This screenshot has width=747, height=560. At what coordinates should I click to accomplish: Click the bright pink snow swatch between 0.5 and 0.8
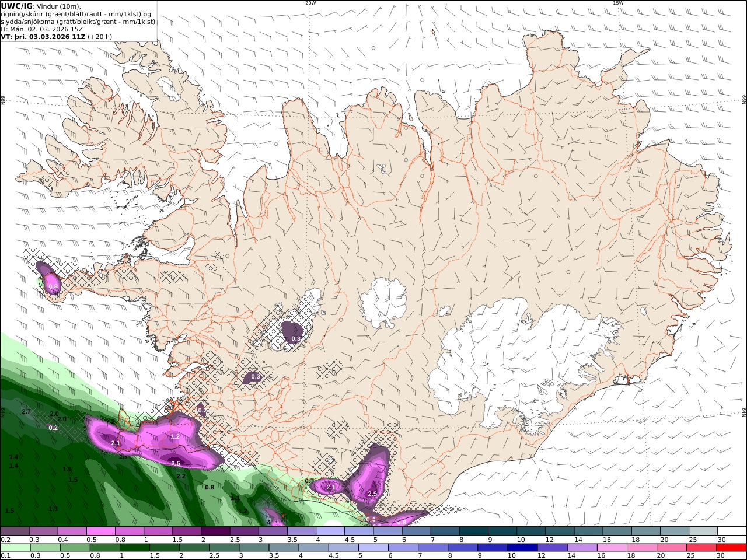pos(100,531)
